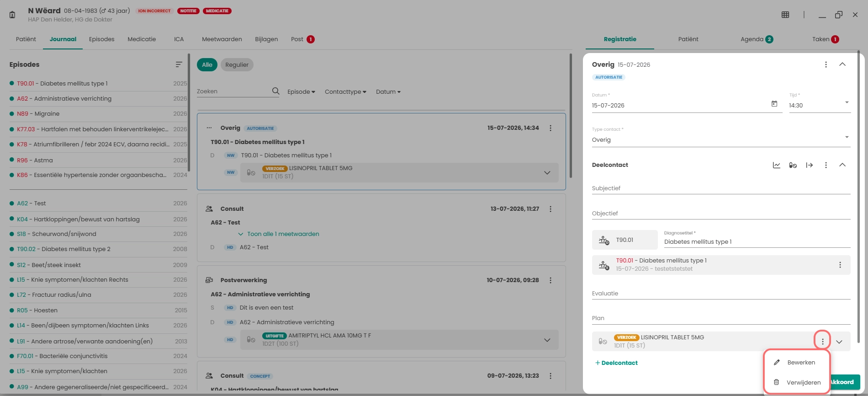Select episode L72 - Fractuur radius/ulna
This screenshot has height=396, width=868.
point(98,295)
